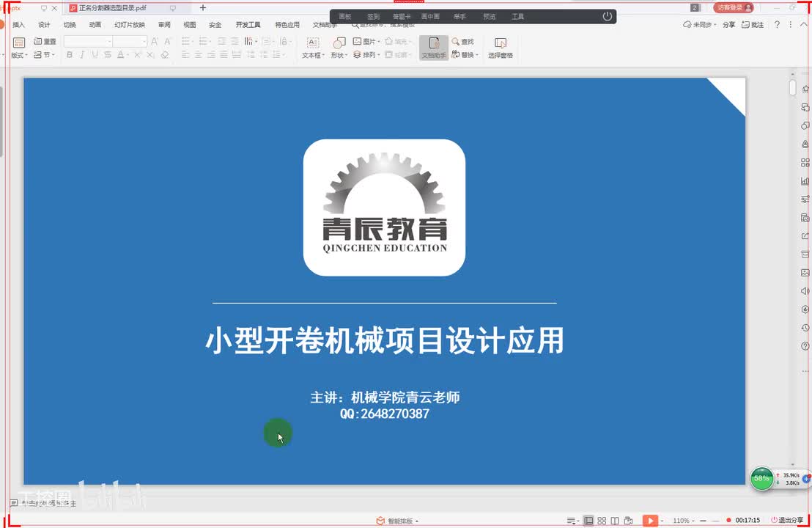The image size is (812, 528).
Task: Switch to reading view book icon
Action: [x=615, y=521]
